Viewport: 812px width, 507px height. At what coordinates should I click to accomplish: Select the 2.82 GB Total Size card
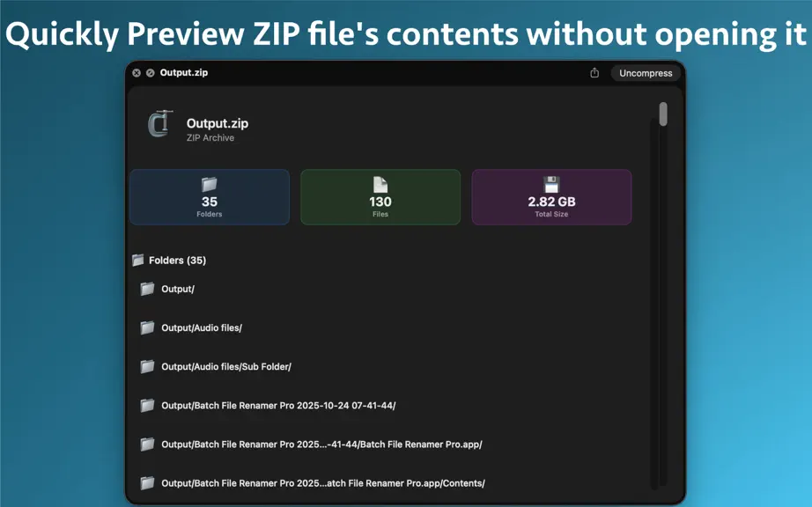point(551,197)
